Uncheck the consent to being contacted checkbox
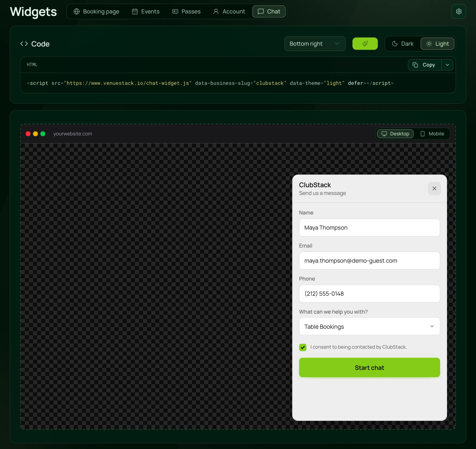 pyautogui.click(x=303, y=347)
